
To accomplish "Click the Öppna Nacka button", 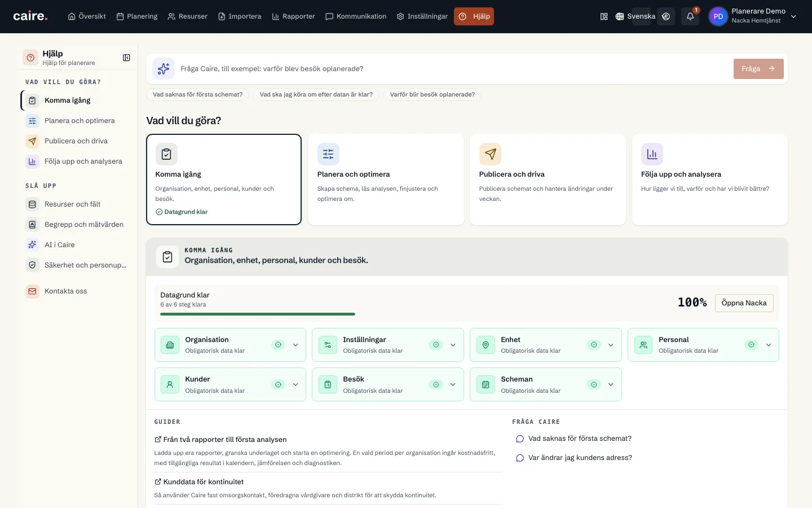I will click(744, 303).
